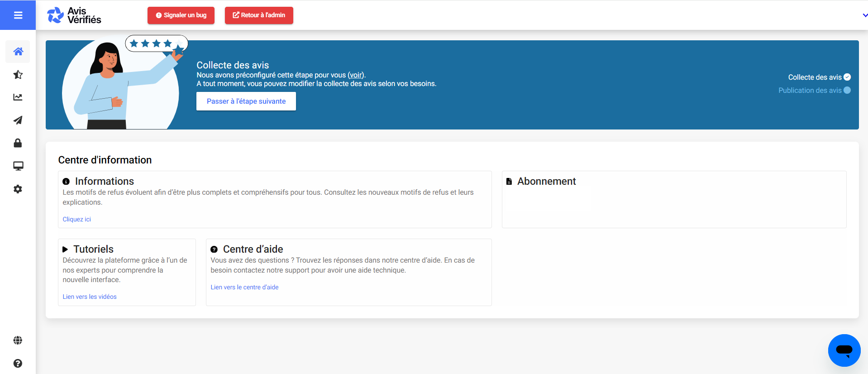Image resolution: width=868 pixels, height=374 pixels.
Task: Follow Lien vers le centre d'aide
Action: pyautogui.click(x=244, y=287)
